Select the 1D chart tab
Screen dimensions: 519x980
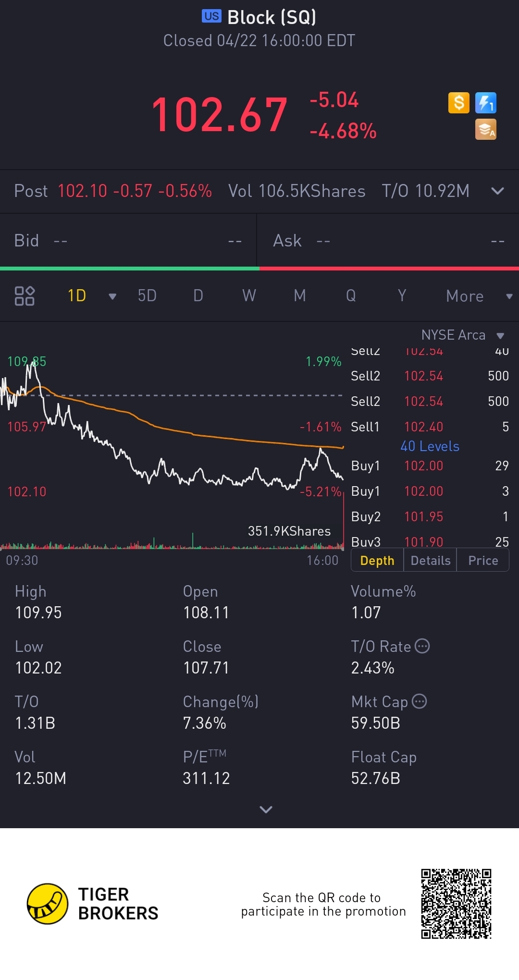pyautogui.click(x=77, y=296)
